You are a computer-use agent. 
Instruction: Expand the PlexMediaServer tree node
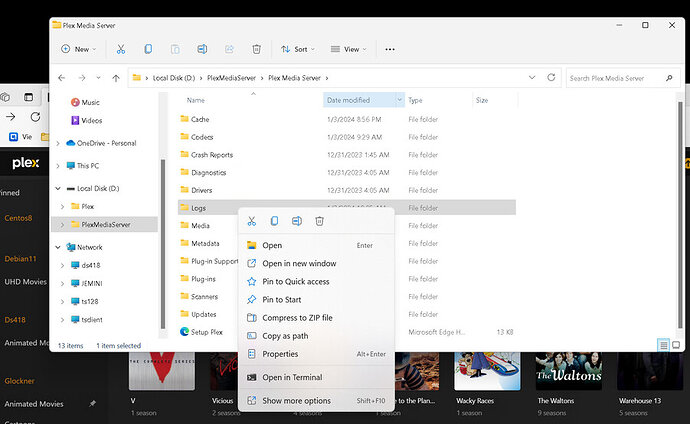coord(62,225)
